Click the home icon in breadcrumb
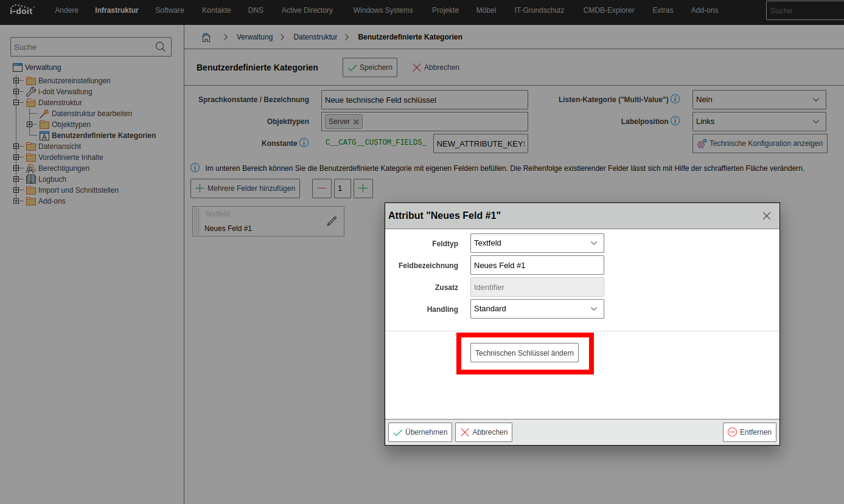 (206, 37)
